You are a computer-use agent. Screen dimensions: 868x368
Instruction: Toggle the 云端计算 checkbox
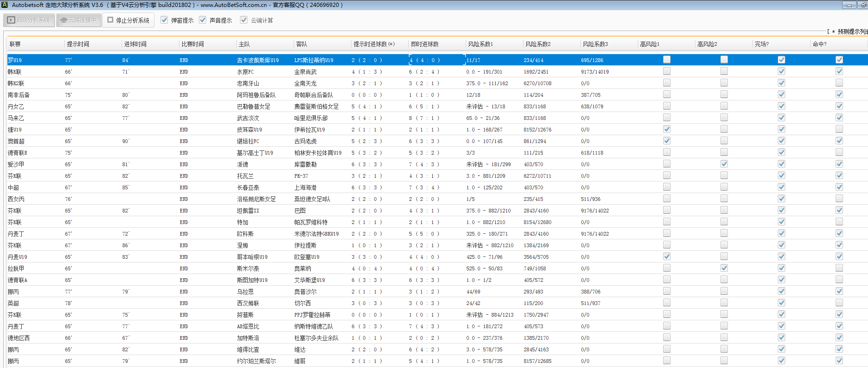244,20
